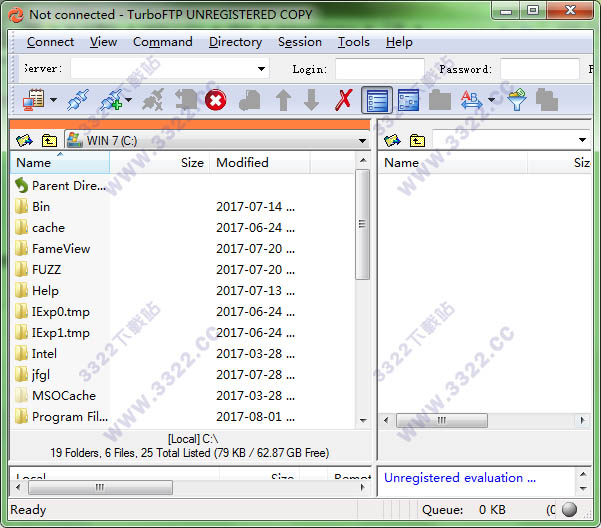Click local list scrollbar up arrow
601x528 pixels.
[363, 160]
